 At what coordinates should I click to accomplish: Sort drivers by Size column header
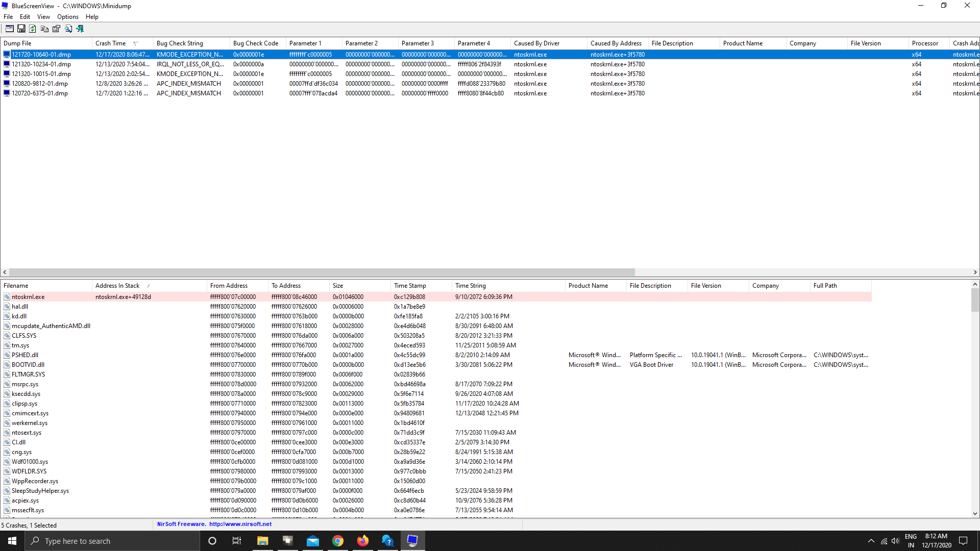360,286
